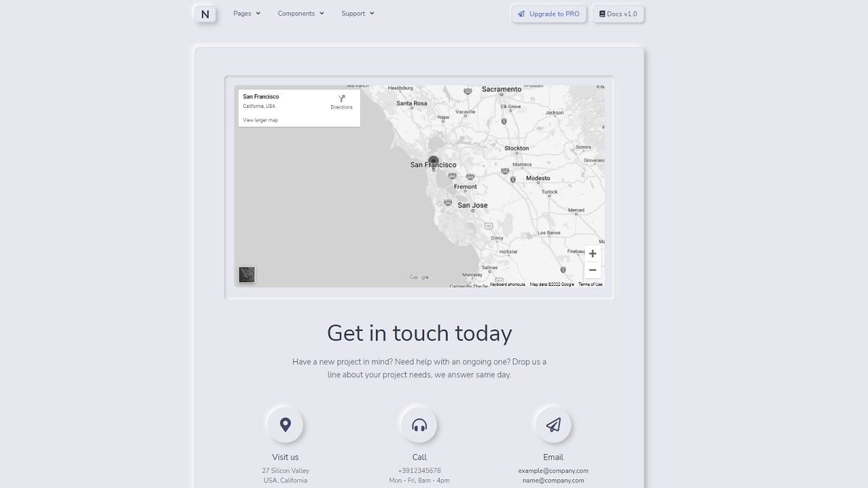Zoom in with the map plus button
The height and width of the screenshot is (488, 868).
tap(592, 253)
